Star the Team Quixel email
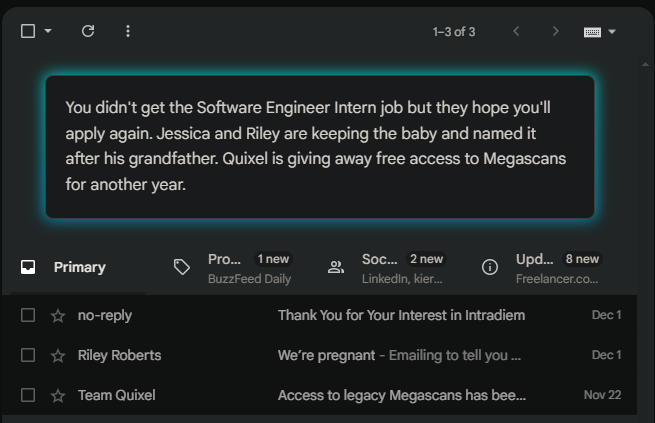This screenshot has width=655, height=423. click(x=58, y=395)
